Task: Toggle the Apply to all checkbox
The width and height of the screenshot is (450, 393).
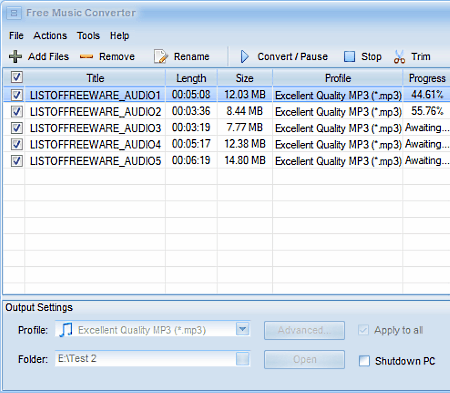Action: click(363, 330)
